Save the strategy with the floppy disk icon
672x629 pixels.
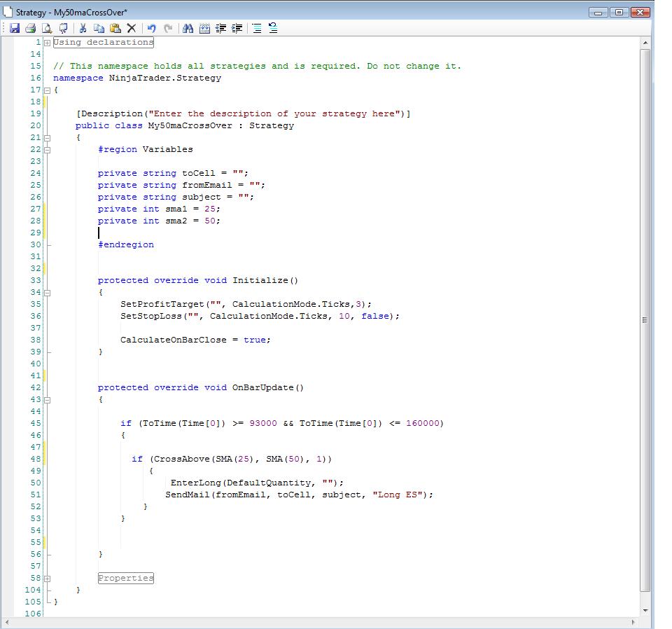[15, 28]
